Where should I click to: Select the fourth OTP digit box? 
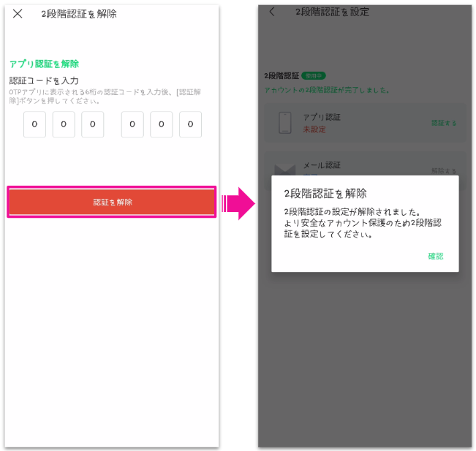point(132,124)
